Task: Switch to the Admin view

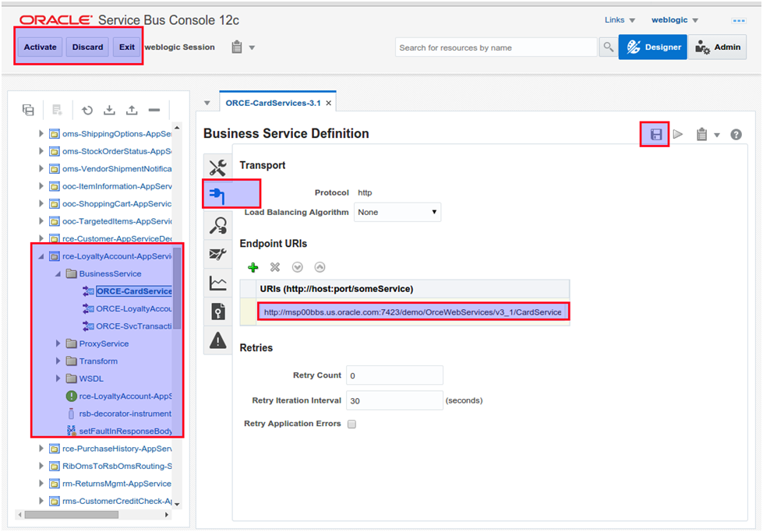Action: click(x=717, y=48)
